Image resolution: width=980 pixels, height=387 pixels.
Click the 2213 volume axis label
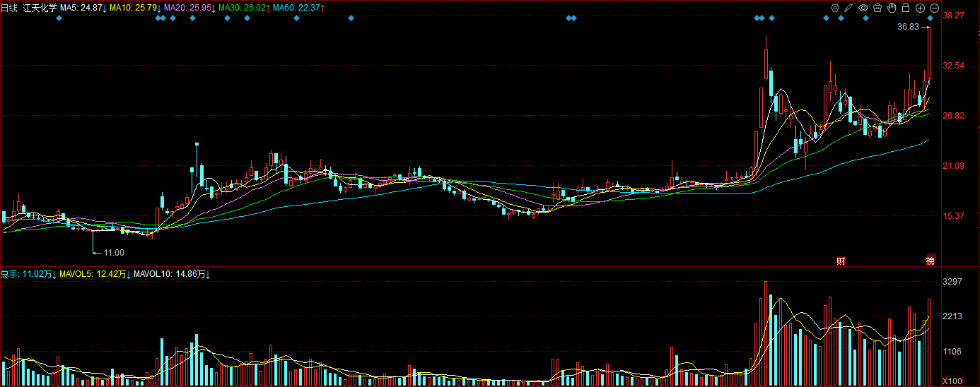click(952, 316)
